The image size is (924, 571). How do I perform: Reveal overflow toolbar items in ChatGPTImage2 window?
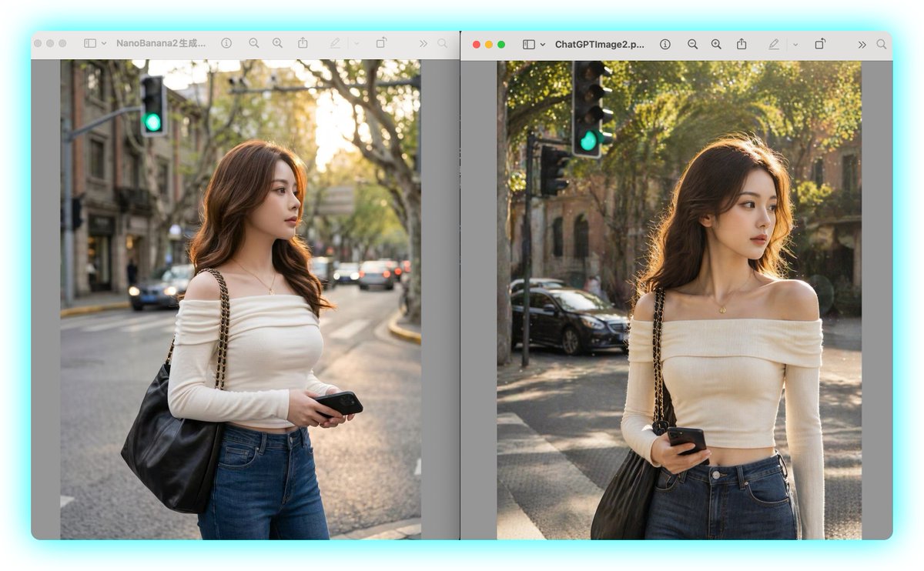point(862,44)
